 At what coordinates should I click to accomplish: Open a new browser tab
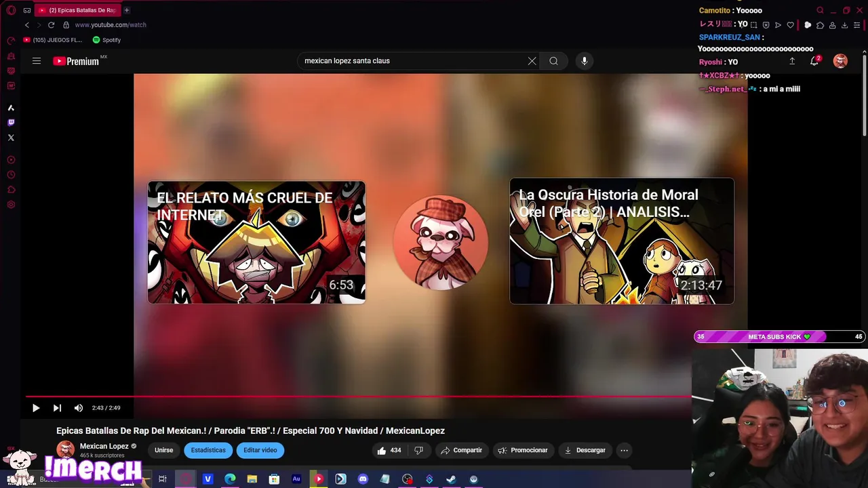[x=127, y=10]
